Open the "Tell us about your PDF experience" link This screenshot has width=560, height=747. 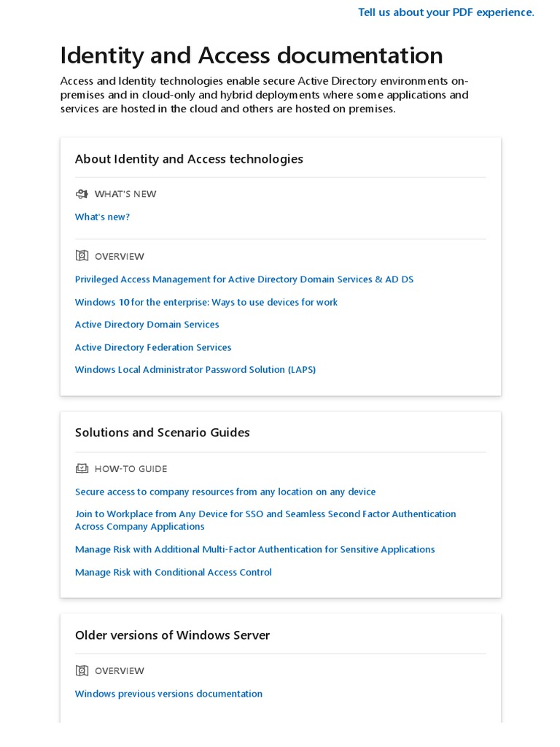pyautogui.click(x=446, y=12)
